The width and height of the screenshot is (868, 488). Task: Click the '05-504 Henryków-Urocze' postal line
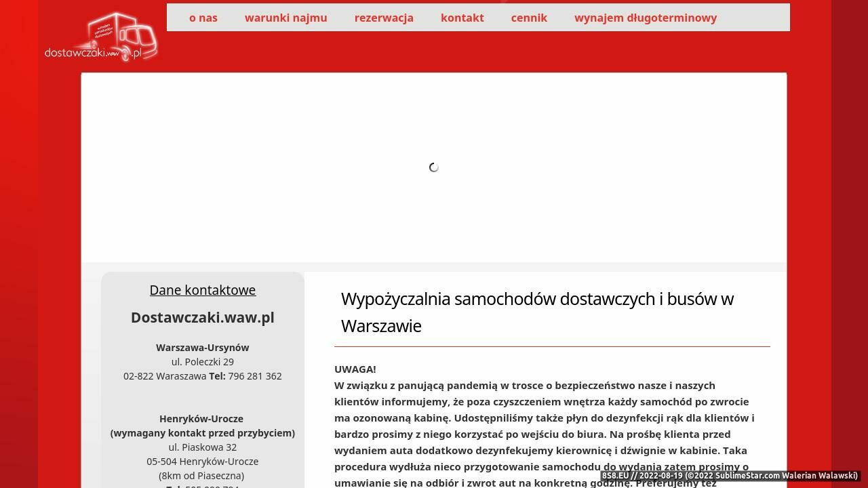point(203,461)
